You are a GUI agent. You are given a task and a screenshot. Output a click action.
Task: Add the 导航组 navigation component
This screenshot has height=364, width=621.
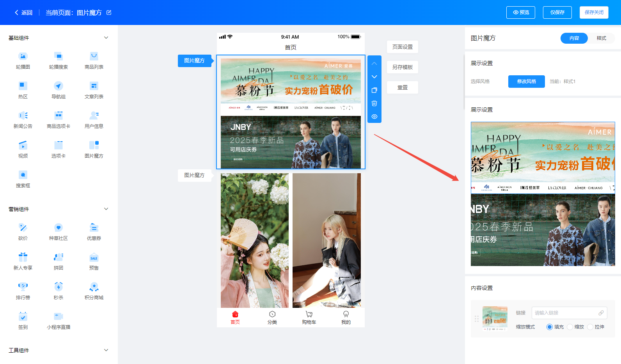59,91
